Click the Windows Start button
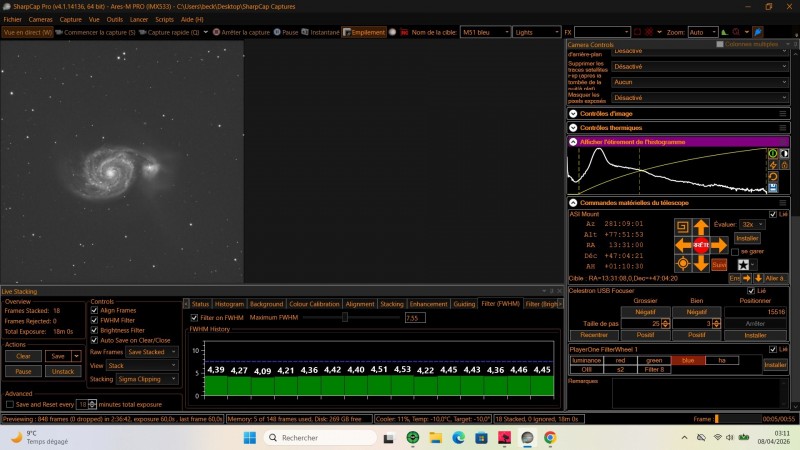Image resolution: width=800 pixels, height=450 pixels. coord(249,438)
